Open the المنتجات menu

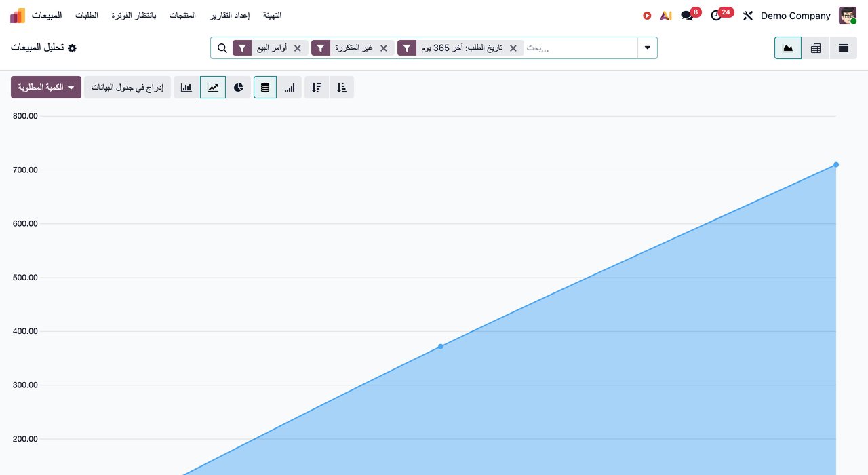(183, 16)
